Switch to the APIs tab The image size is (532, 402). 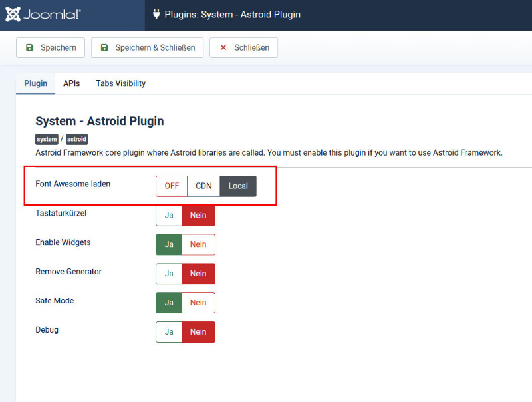(72, 83)
